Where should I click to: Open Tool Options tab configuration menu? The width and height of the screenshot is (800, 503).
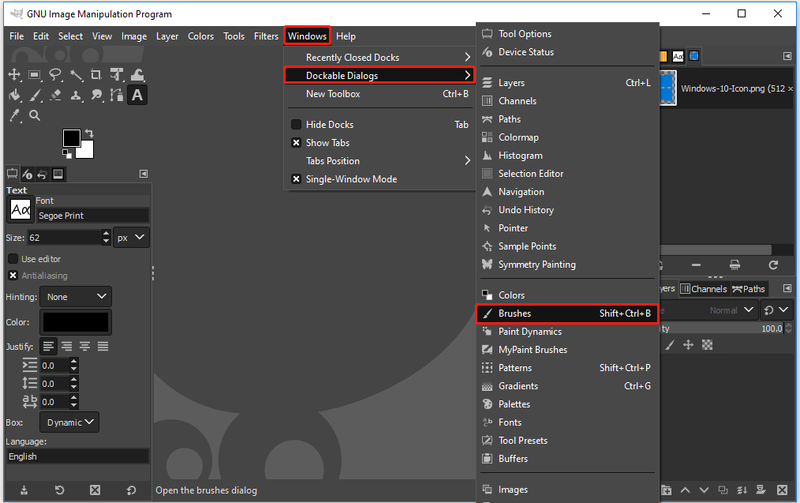point(144,174)
